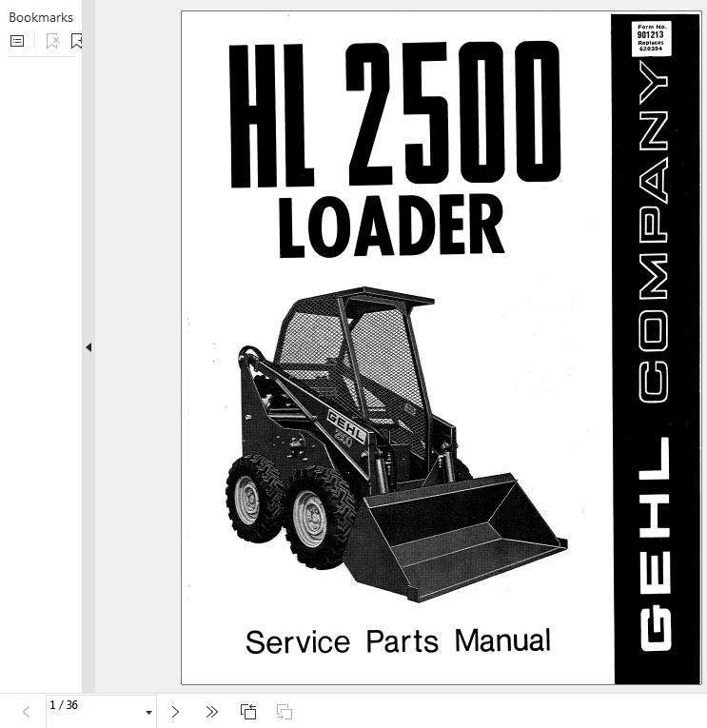This screenshot has height=728, width=707.
Task: Go to the next page arrow
Action: [x=175, y=712]
